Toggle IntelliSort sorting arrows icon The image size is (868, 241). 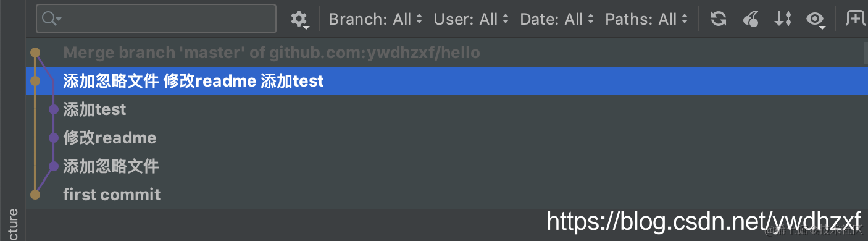tap(783, 19)
